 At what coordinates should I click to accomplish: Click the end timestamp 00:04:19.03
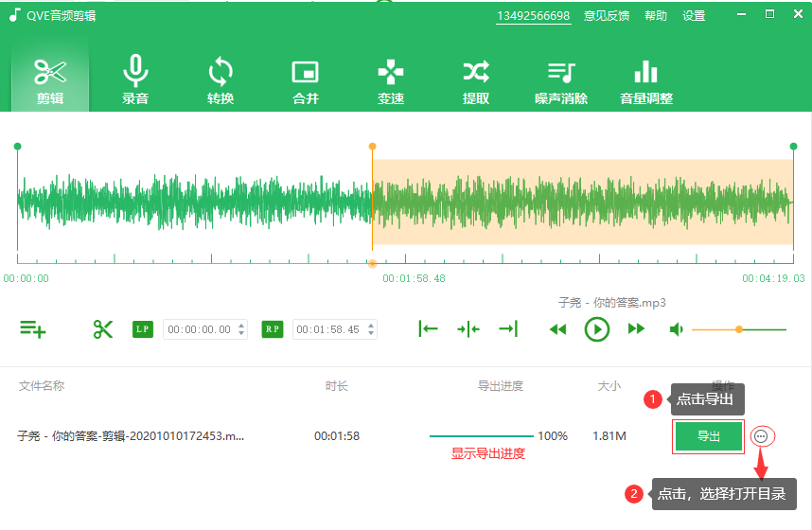(x=773, y=279)
